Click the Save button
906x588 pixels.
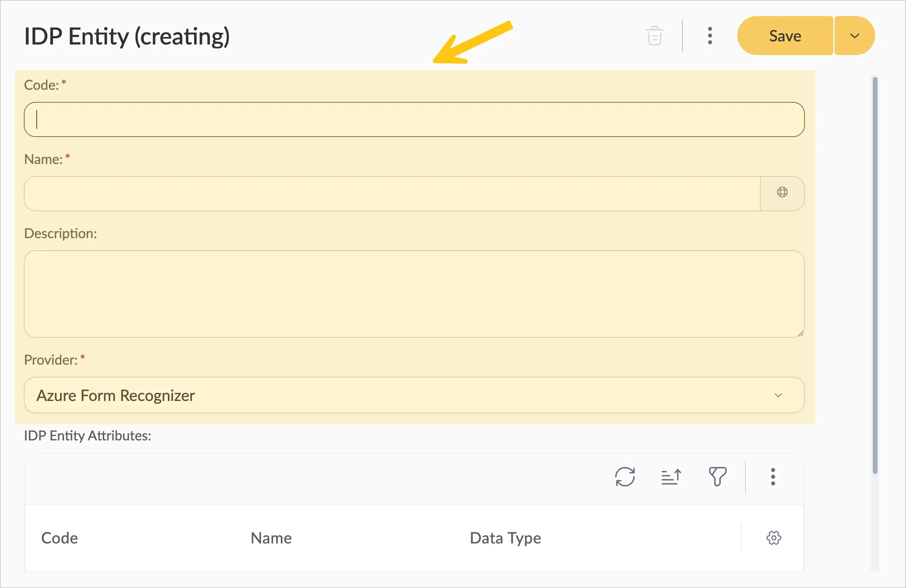tap(785, 36)
